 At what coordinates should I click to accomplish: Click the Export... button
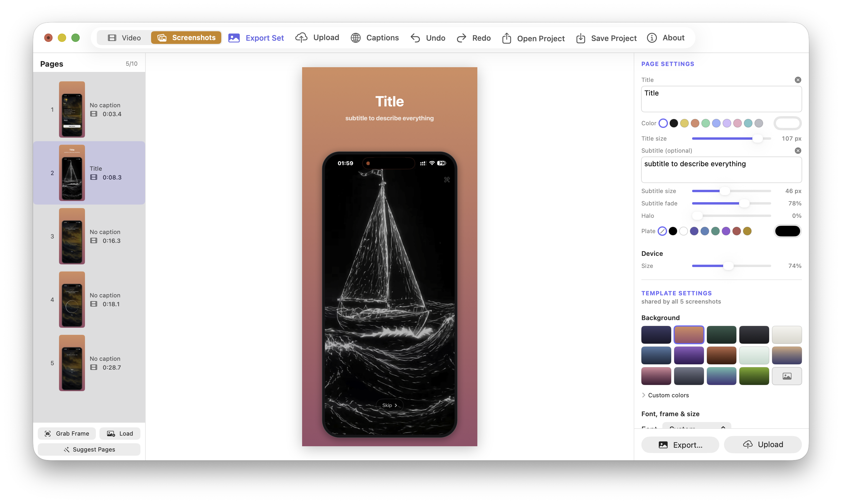point(680,444)
